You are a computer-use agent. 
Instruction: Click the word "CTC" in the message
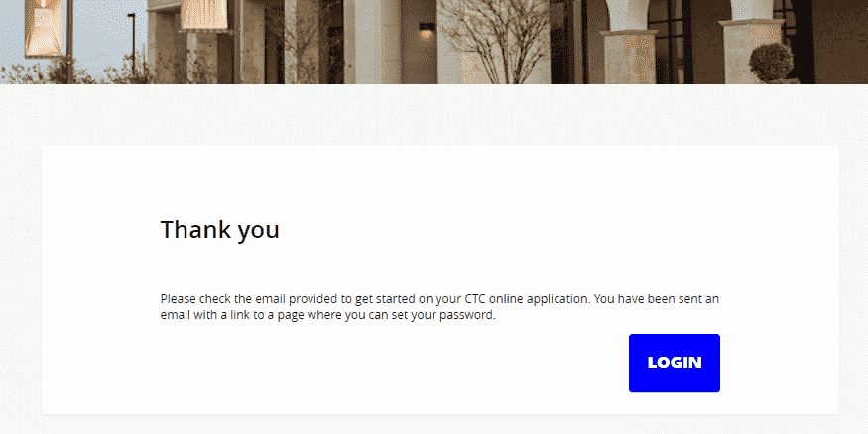(x=477, y=298)
